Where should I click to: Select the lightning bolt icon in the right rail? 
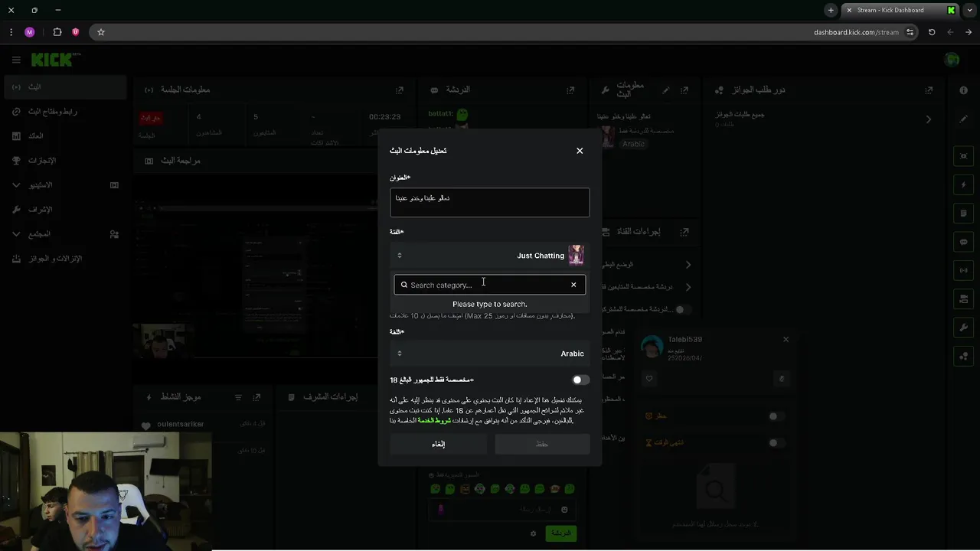[x=963, y=185]
